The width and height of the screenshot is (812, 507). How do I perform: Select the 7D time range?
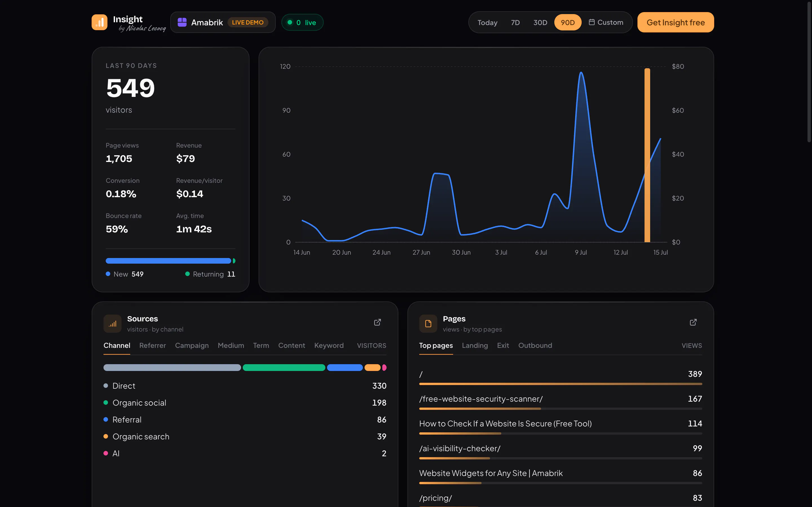coord(515,23)
